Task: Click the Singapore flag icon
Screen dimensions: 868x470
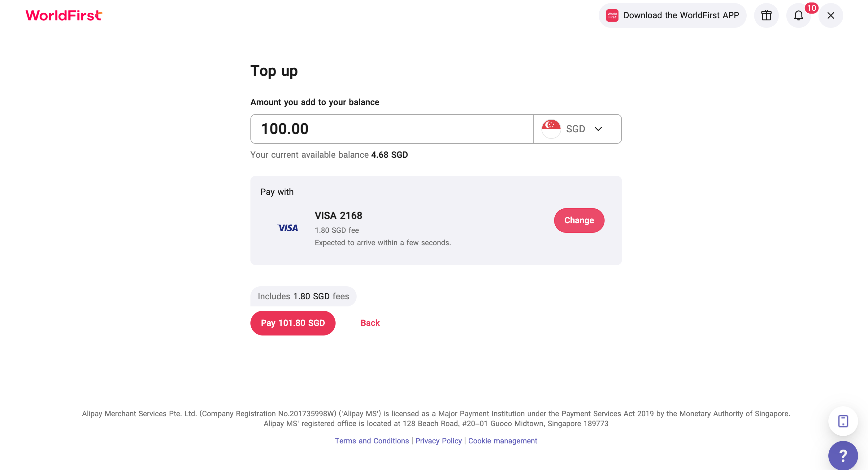Action: coord(551,129)
